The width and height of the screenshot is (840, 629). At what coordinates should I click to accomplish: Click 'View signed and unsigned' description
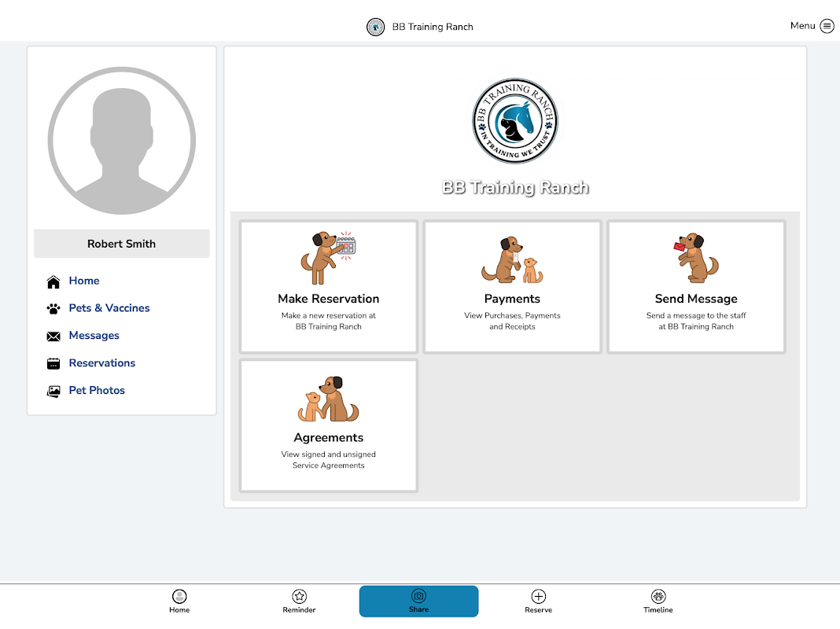tap(329, 454)
